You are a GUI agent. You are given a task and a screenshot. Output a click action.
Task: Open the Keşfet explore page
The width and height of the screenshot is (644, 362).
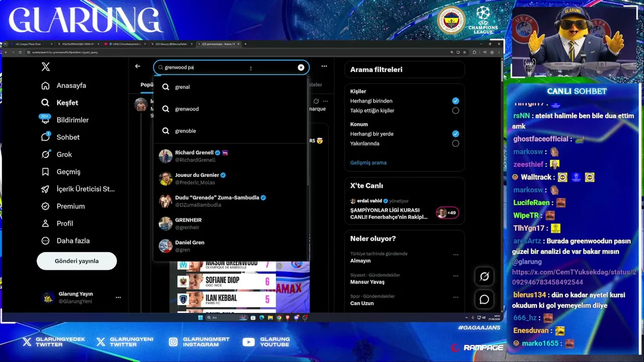coord(60,103)
